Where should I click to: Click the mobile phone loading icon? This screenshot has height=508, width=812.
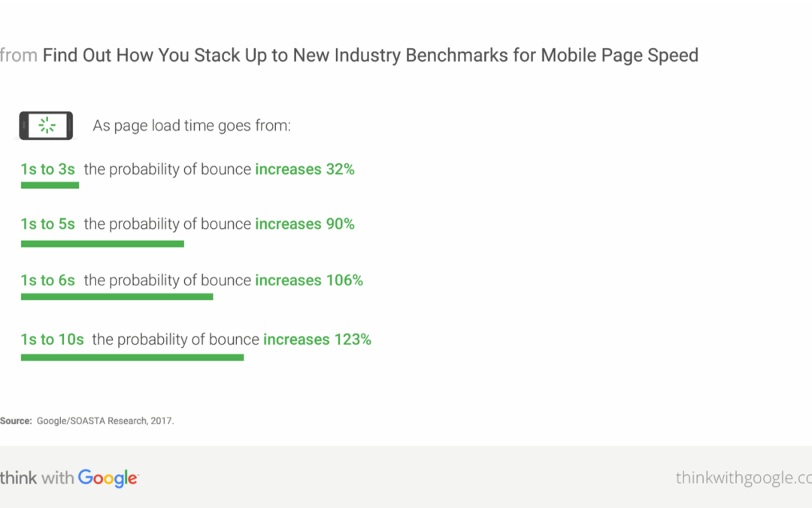click(x=46, y=126)
